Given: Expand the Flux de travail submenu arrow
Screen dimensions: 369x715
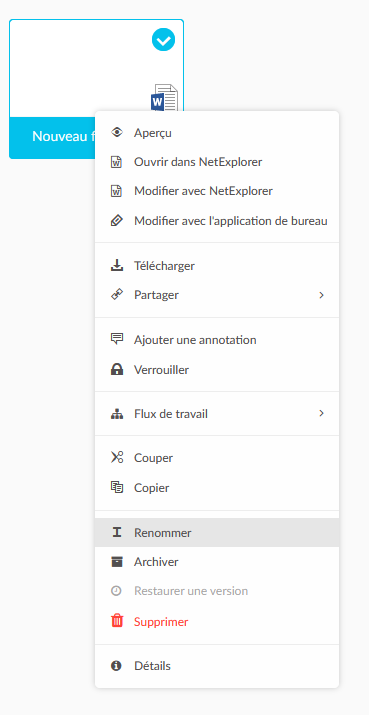Looking at the screenshot, I should [x=322, y=414].
